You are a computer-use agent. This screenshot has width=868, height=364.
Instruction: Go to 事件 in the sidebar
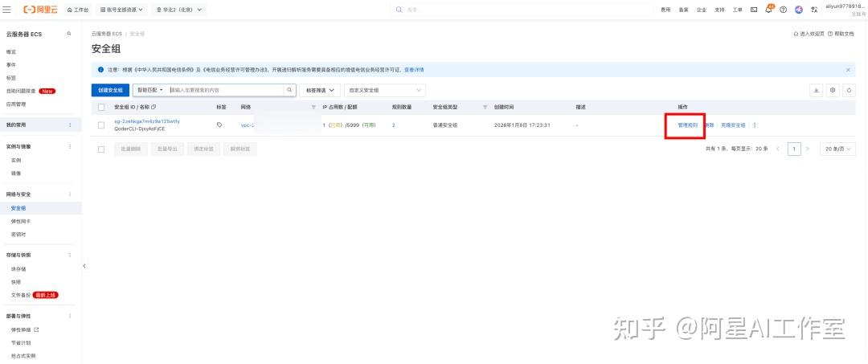11,65
